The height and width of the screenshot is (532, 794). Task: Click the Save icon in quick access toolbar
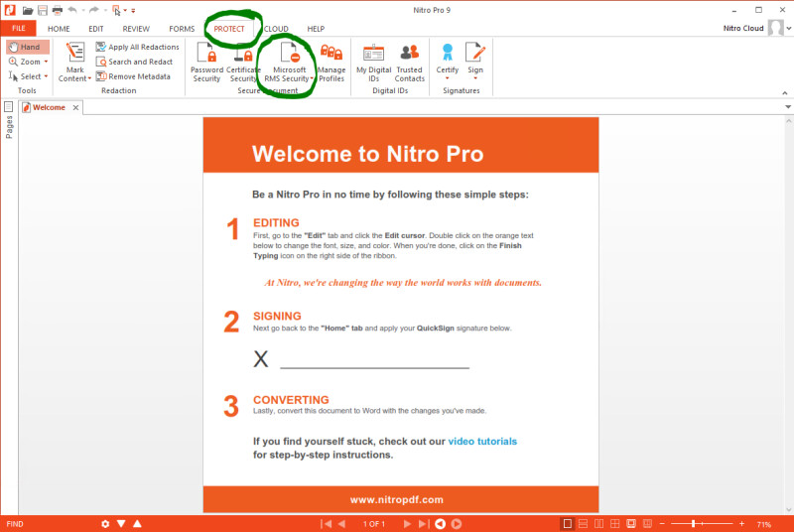[x=43, y=10]
